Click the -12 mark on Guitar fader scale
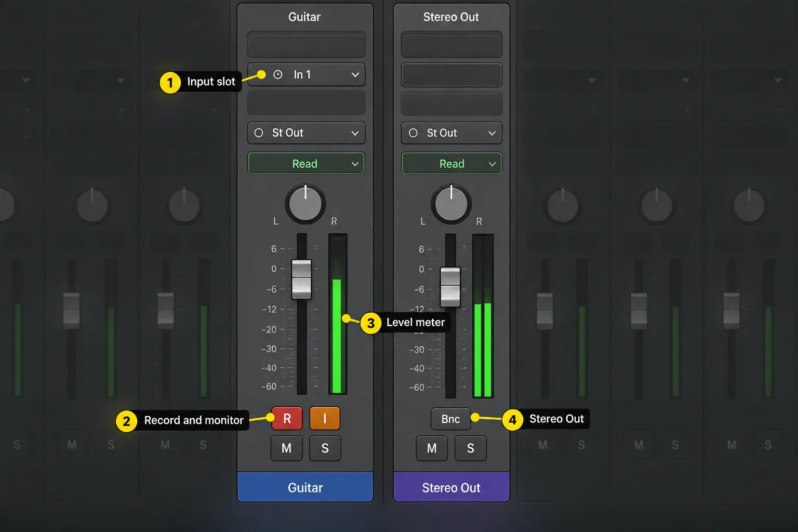 pos(270,309)
